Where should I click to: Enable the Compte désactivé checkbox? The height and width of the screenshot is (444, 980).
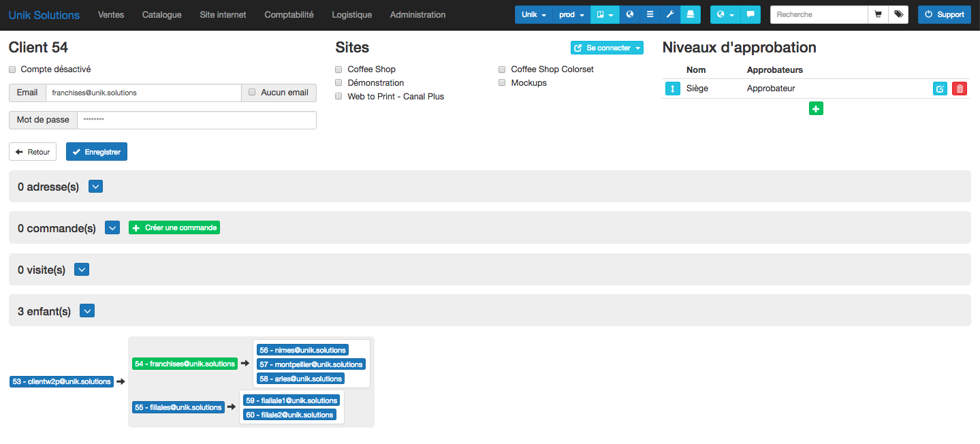point(12,69)
